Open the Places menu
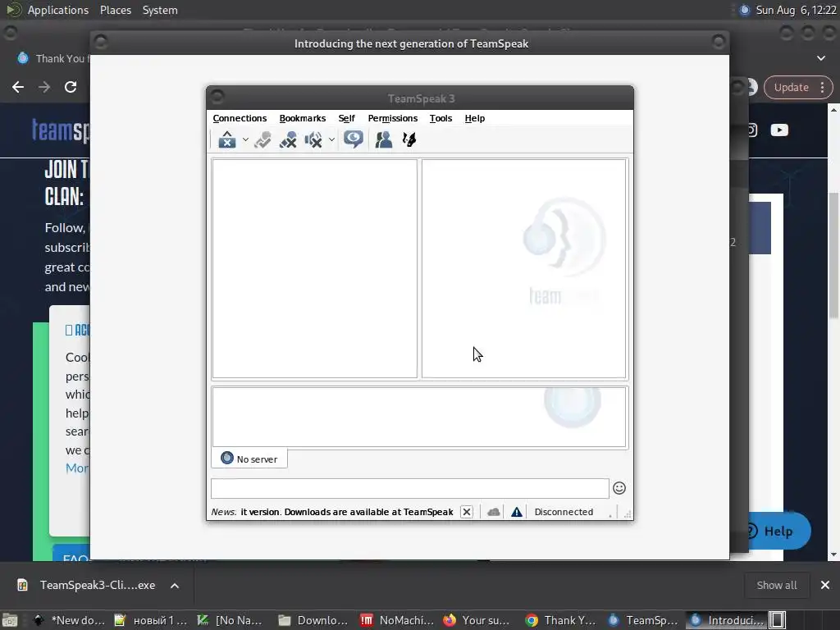The width and height of the screenshot is (840, 630). 115,10
